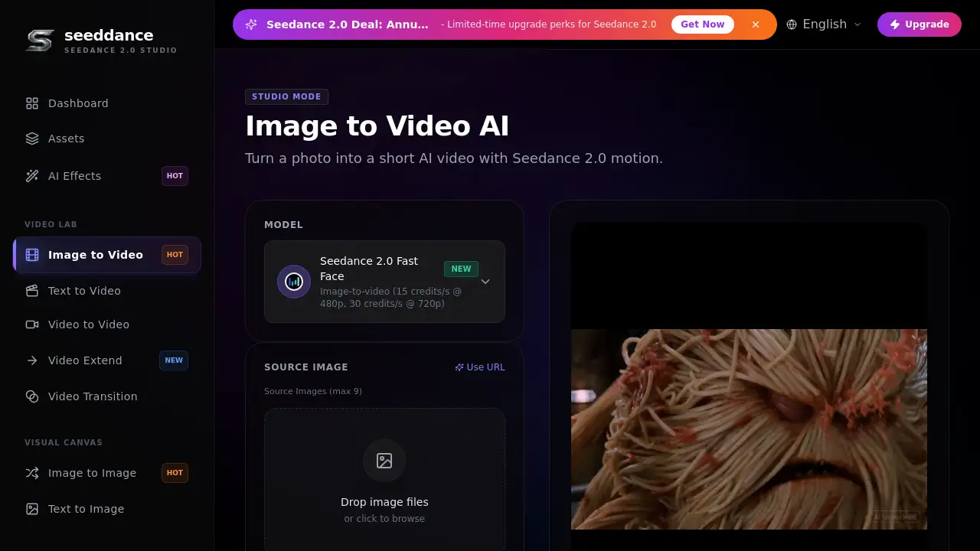
Task: Go to Assets in the sidebar
Action: point(107,139)
